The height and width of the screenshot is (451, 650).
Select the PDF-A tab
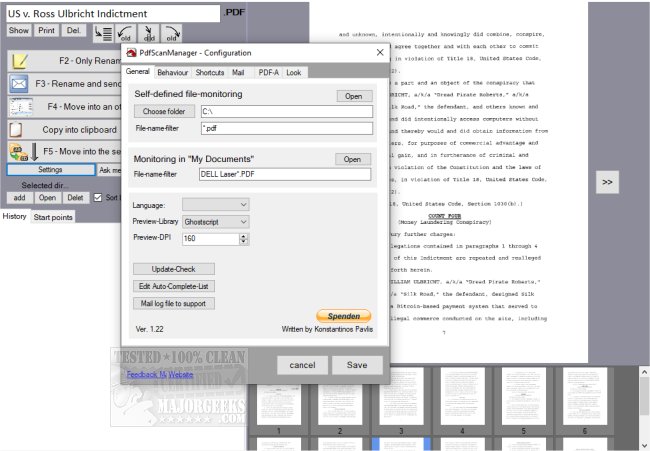269,73
